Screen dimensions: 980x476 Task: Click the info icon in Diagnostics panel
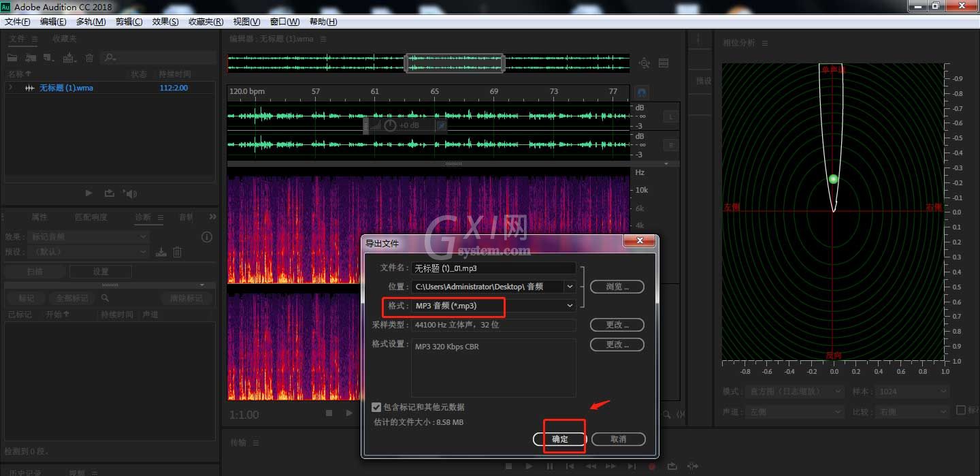click(207, 237)
